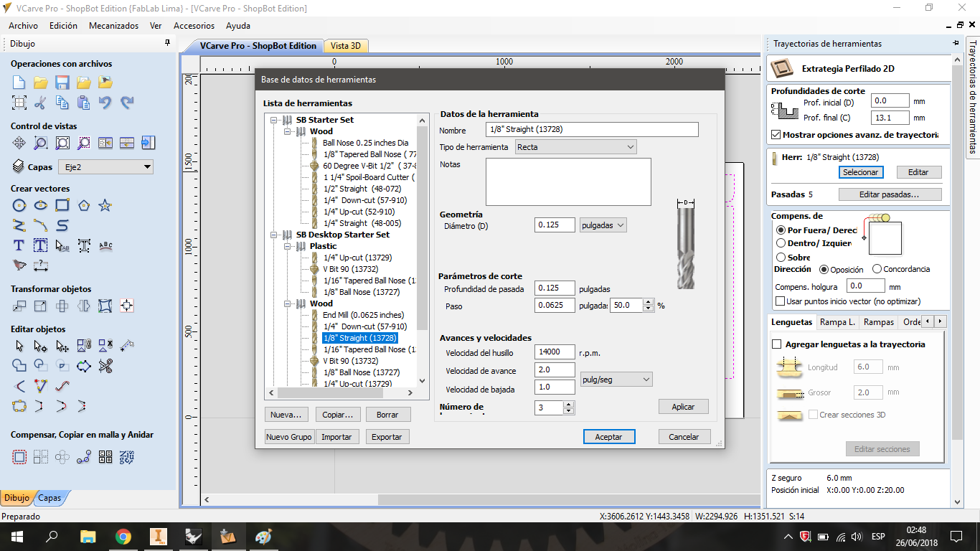
Task: Select the pan view four-arrow icon
Action: click(x=19, y=143)
